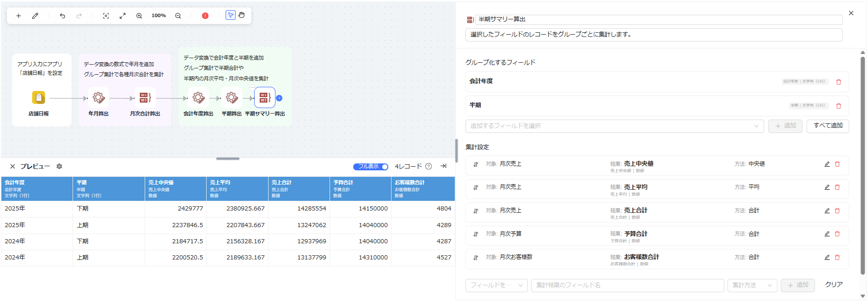868x301 pixels.
Task: Click cell value 2237846.5
Action: (188, 225)
